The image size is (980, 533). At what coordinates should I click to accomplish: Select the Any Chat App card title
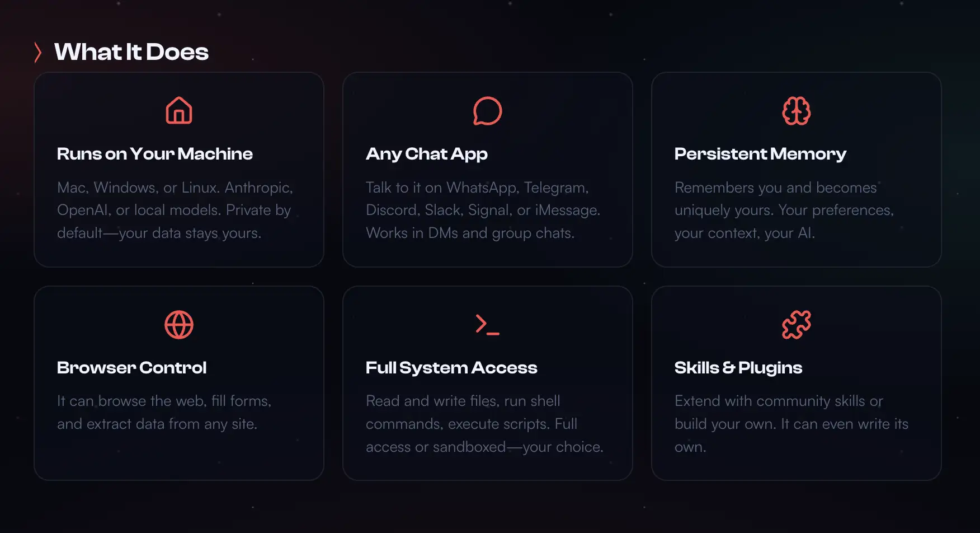426,154
